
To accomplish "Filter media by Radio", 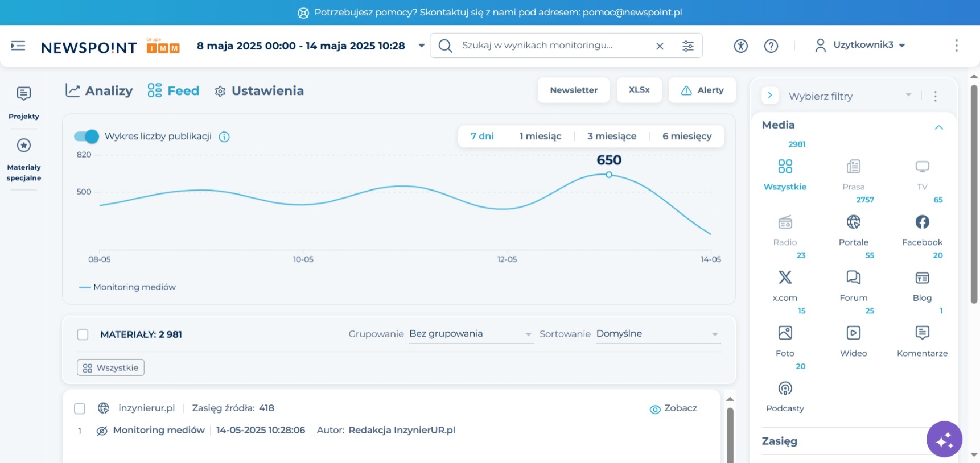I will point(785,230).
